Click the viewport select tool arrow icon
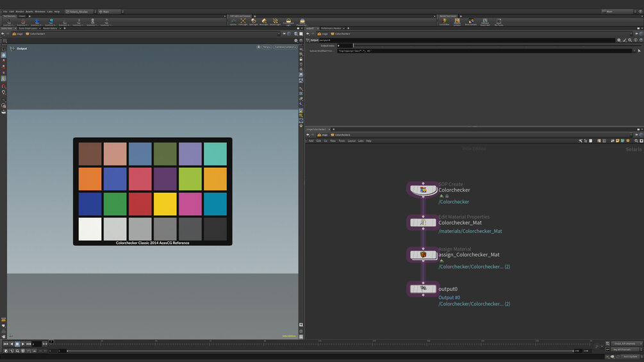This screenshot has width=644, height=362. (4, 49)
